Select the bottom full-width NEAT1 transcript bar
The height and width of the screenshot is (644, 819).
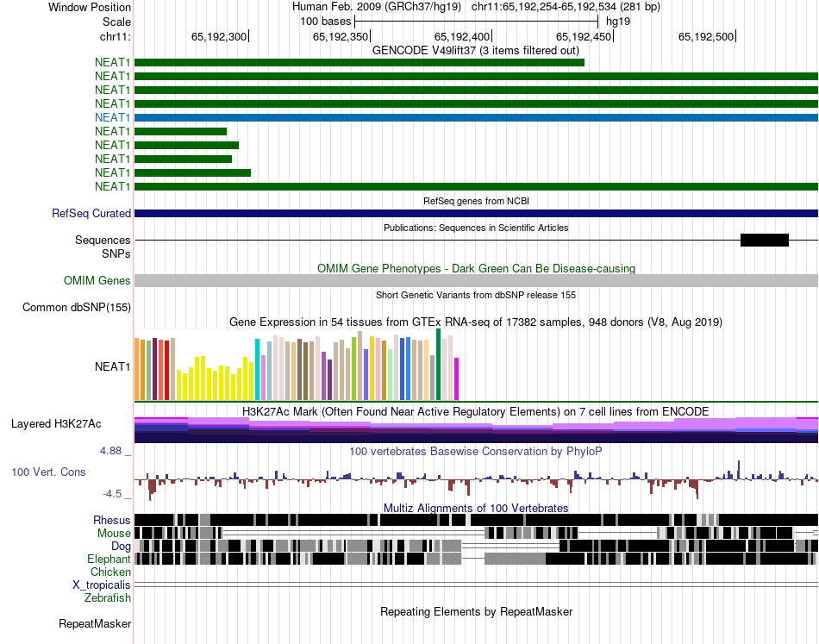(x=476, y=186)
